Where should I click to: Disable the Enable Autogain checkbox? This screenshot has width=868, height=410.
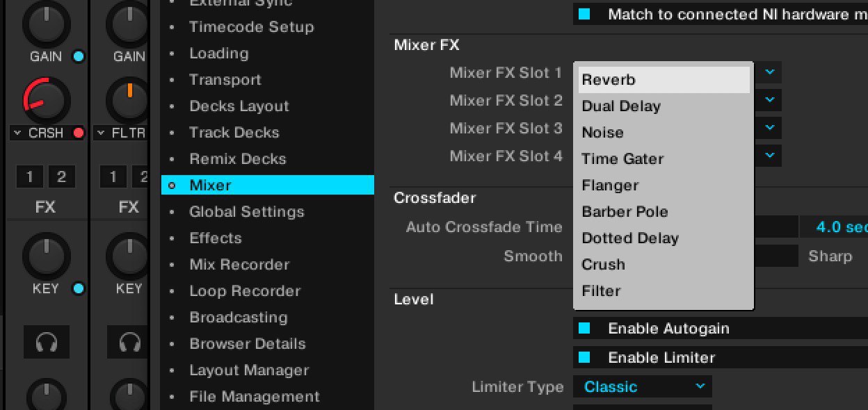pyautogui.click(x=584, y=328)
